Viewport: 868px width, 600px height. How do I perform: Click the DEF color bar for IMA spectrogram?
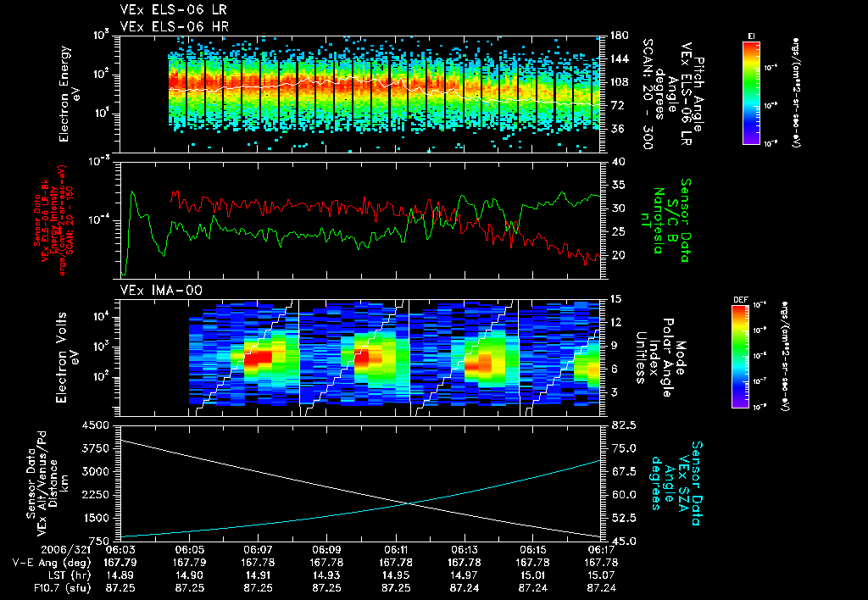coord(741,357)
